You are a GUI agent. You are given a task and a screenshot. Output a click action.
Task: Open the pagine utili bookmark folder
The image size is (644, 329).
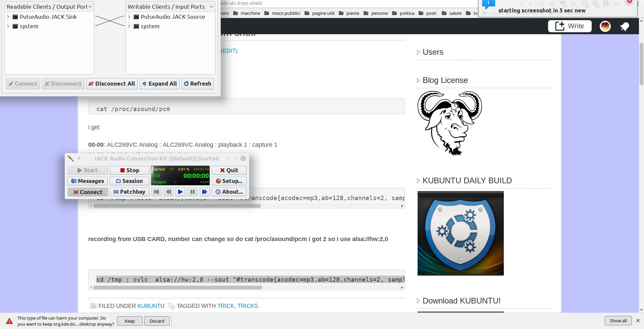click(319, 13)
